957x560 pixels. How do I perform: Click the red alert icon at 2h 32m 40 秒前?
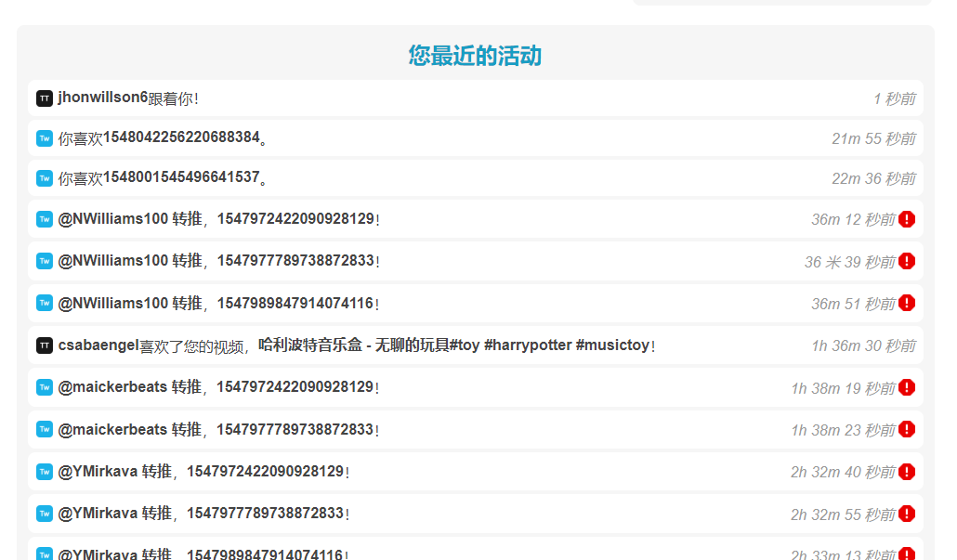(907, 472)
